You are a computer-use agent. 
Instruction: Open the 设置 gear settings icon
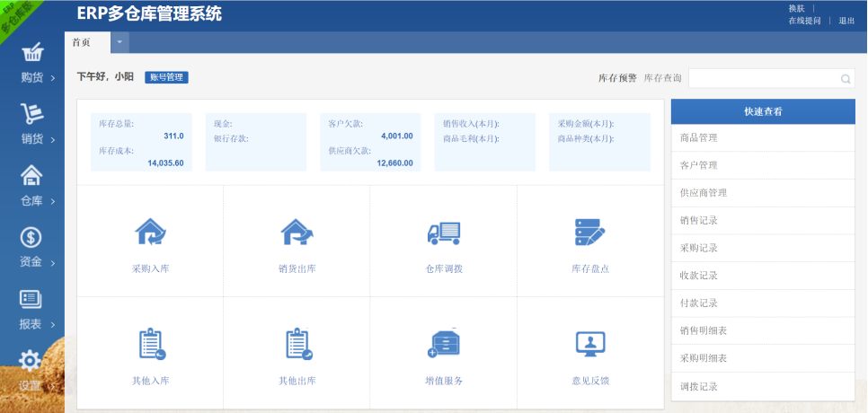pyautogui.click(x=30, y=361)
